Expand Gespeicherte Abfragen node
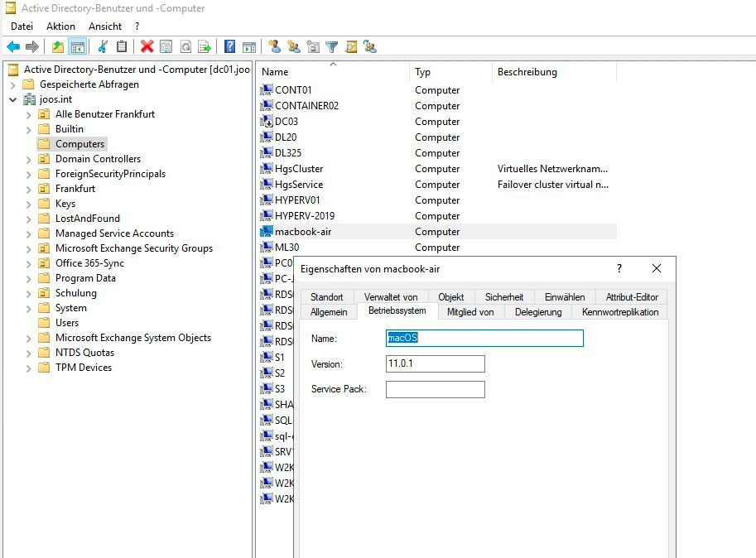The height and width of the screenshot is (558, 756). pos(13,84)
